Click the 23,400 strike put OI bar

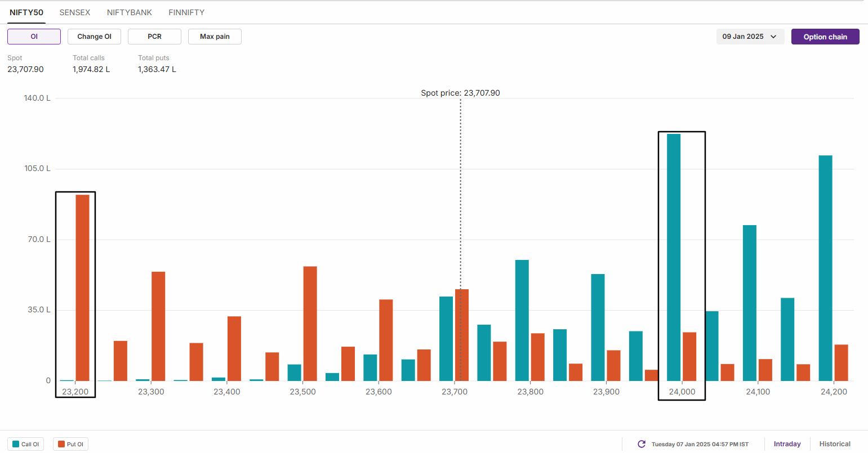234,348
